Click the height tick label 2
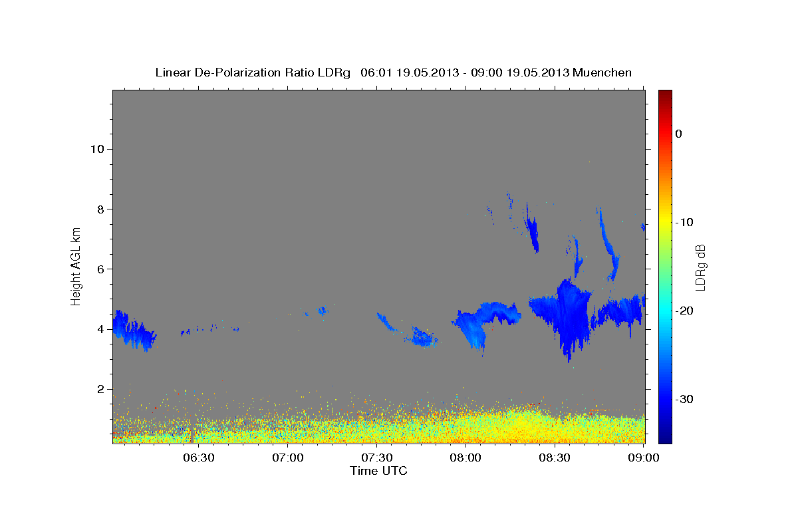Screen dimensions: 798x532 (x=100, y=389)
